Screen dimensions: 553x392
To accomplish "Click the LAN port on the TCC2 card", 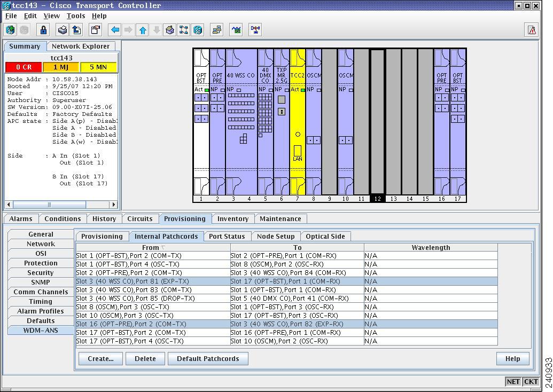I will point(297,152).
